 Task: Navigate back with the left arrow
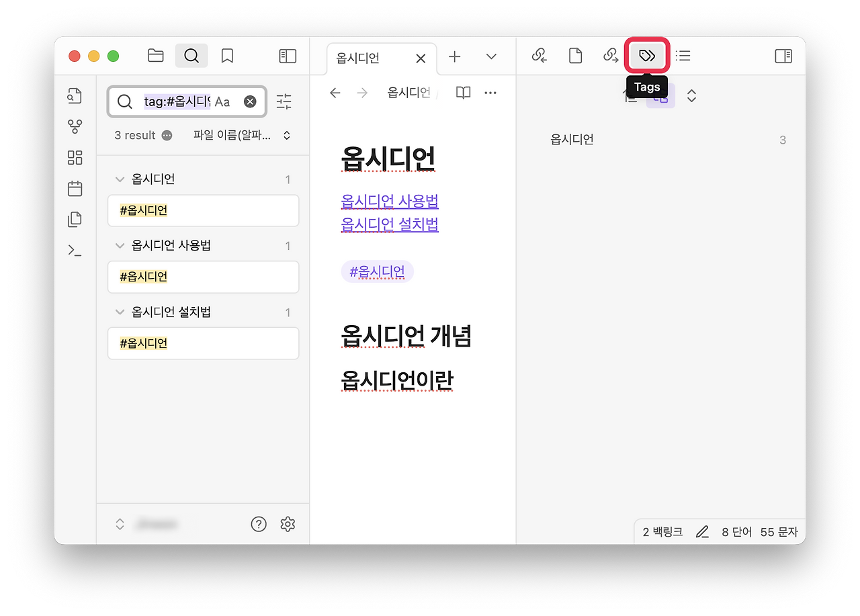point(335,93)
